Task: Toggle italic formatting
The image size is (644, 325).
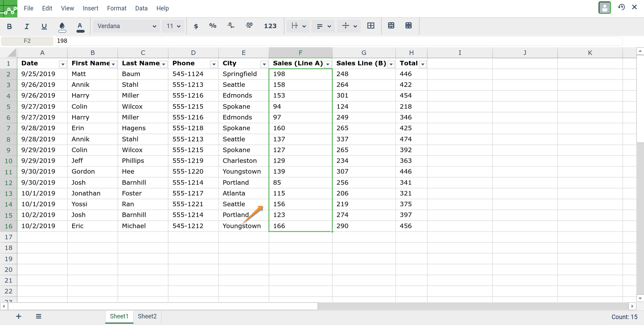Action: (x=27, y=26)
